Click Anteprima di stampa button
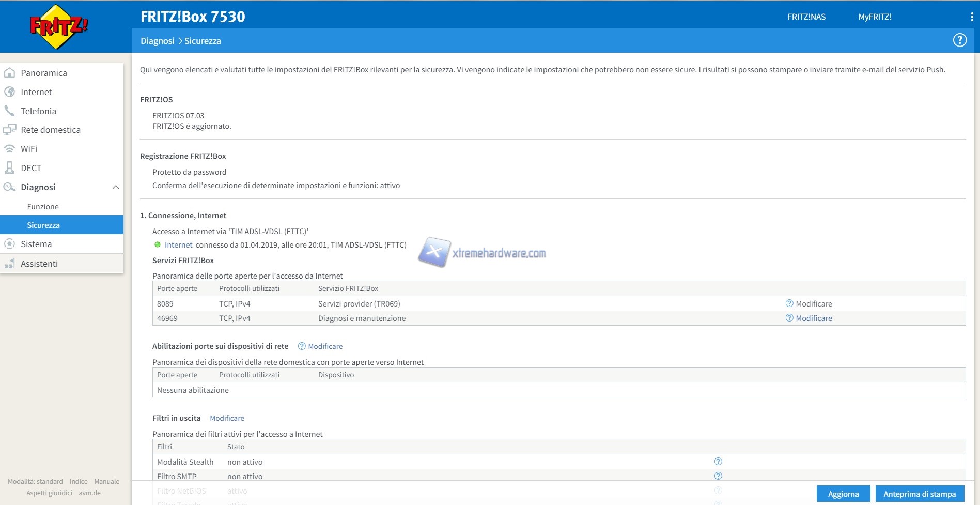This screenshot has width=980, height=505. click(x=919, y=494)
